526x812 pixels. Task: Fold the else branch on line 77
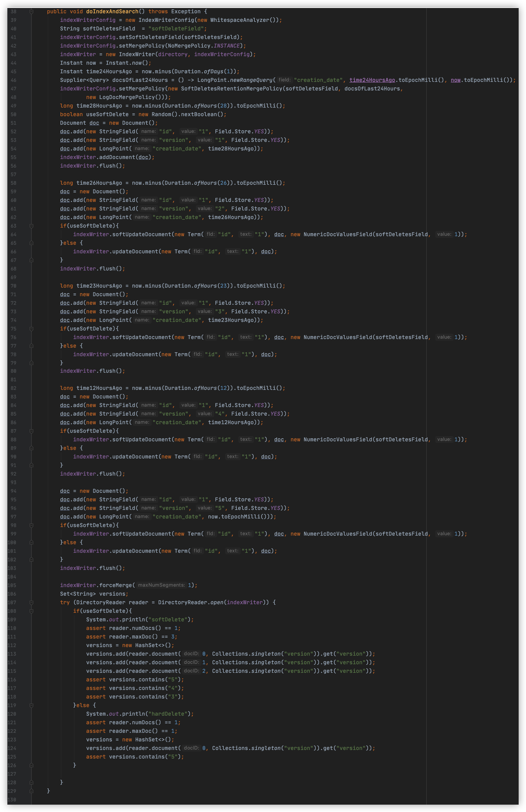(31, 346)
